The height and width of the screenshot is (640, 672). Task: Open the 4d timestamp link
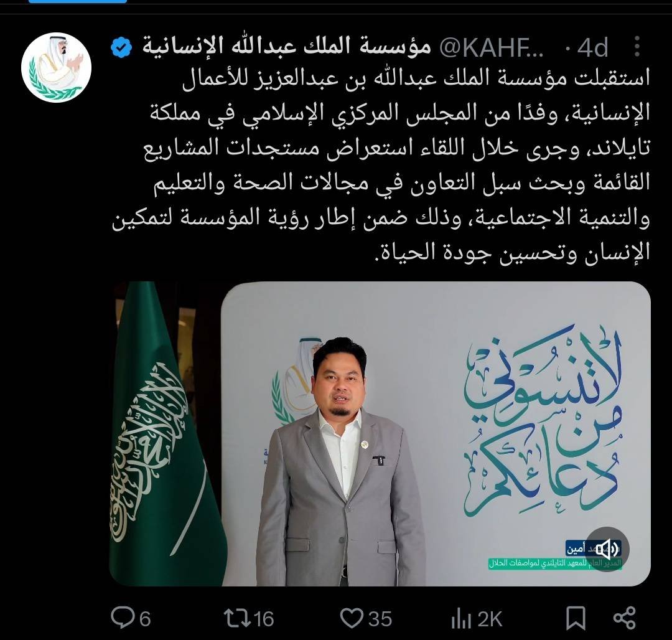pyautogui.click(x=593, y=47)
